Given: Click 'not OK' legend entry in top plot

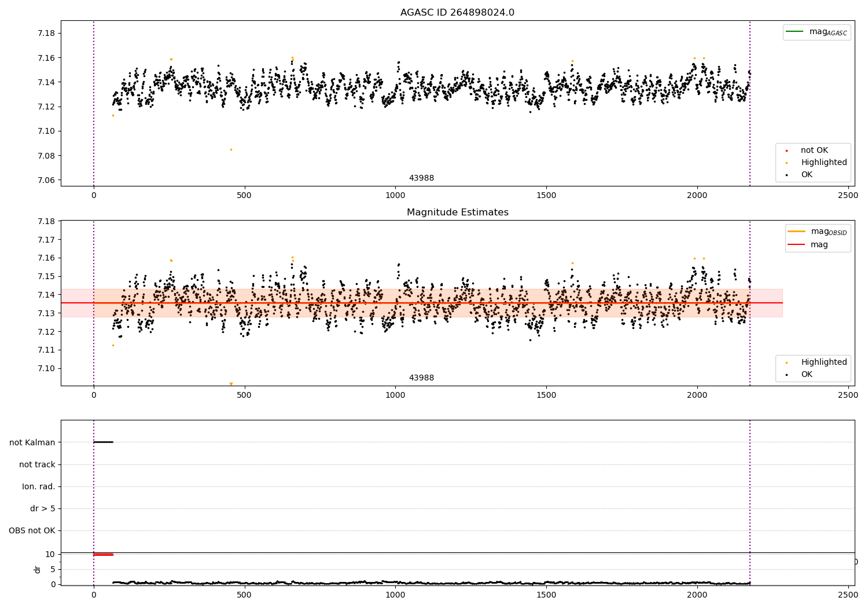Looking at the screenshot, I should (814, 150).
